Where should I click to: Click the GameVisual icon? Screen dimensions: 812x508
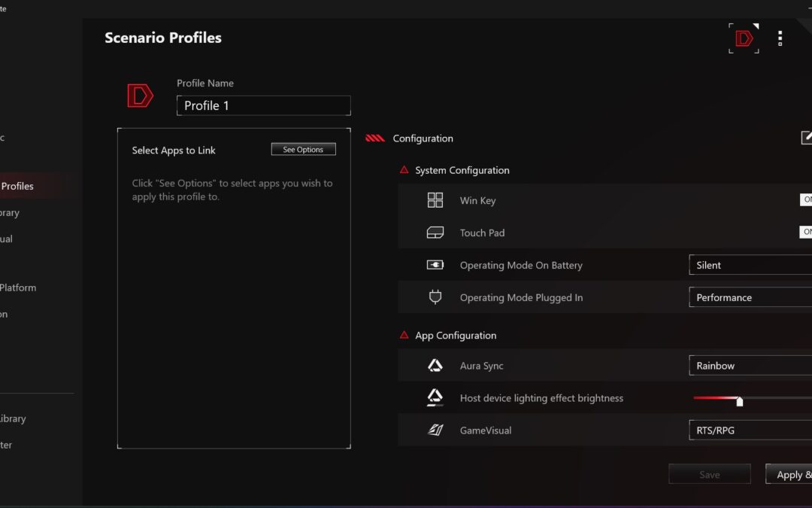point(435,430)
